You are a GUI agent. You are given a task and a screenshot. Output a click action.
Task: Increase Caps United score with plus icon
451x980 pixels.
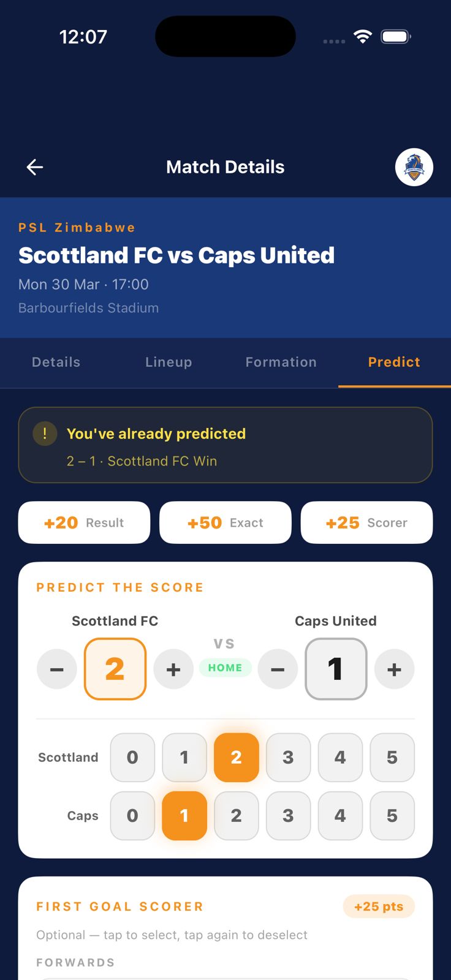[394, 669]
